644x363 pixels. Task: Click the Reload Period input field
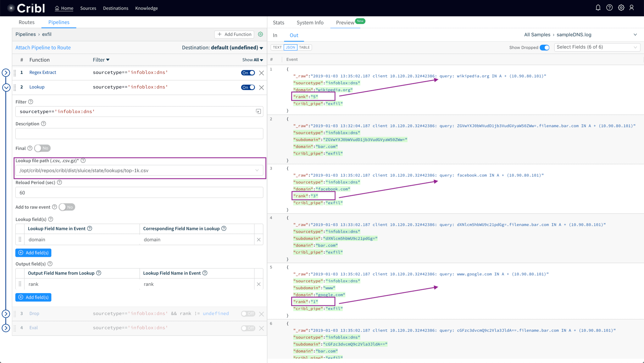pyautogui.click(x=139, y=193)
